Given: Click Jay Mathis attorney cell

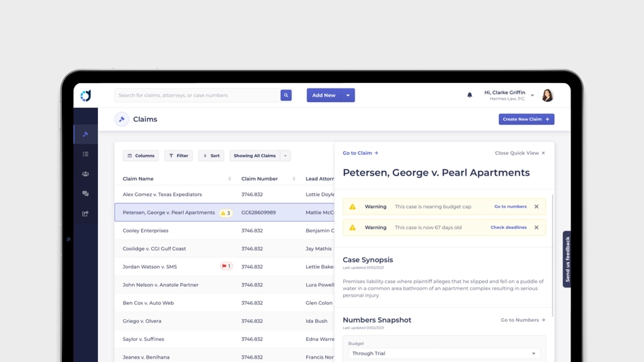Looking at the screenshot, I should [319, 248].
